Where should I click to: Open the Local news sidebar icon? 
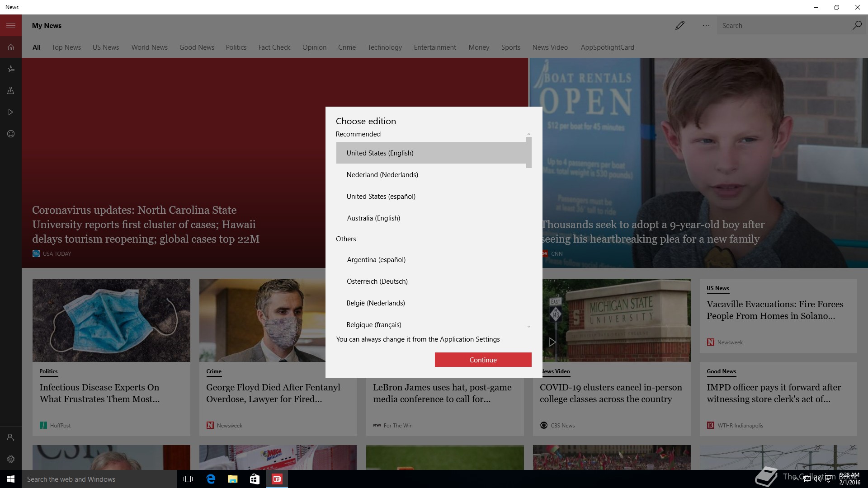(11, 90)
